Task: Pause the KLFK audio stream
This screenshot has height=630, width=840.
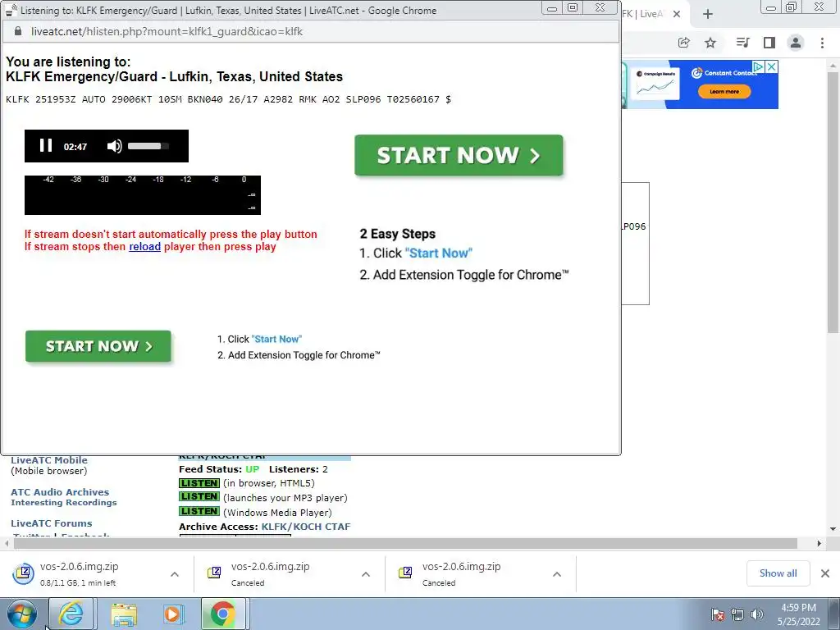Action: (46, 146)
